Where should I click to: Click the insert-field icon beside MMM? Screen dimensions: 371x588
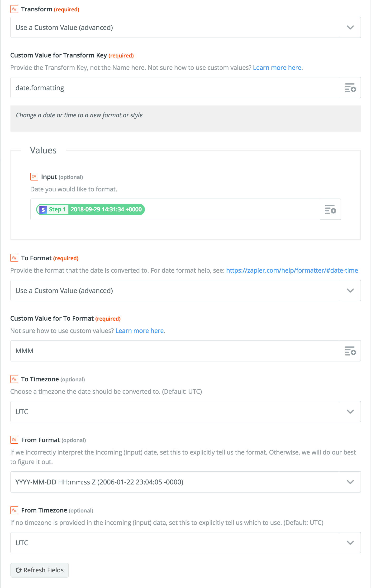(x=350, y=351)
